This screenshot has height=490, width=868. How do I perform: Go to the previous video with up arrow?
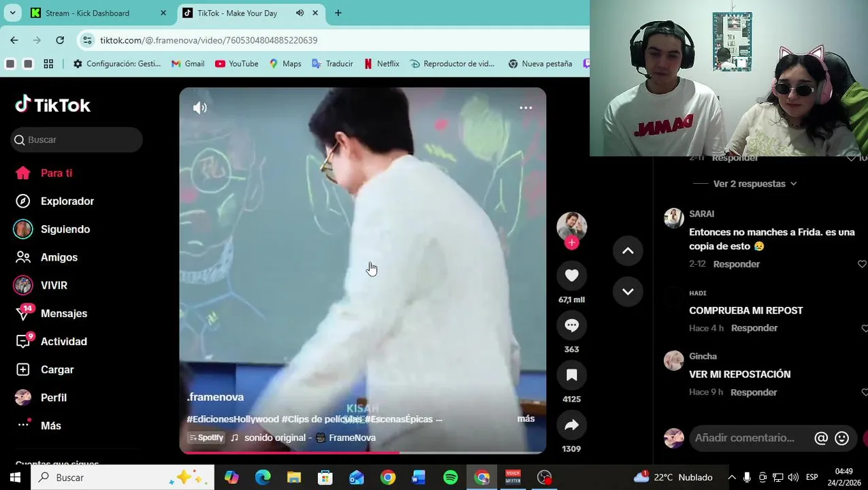pyautogui.click(x=628, y=251)
